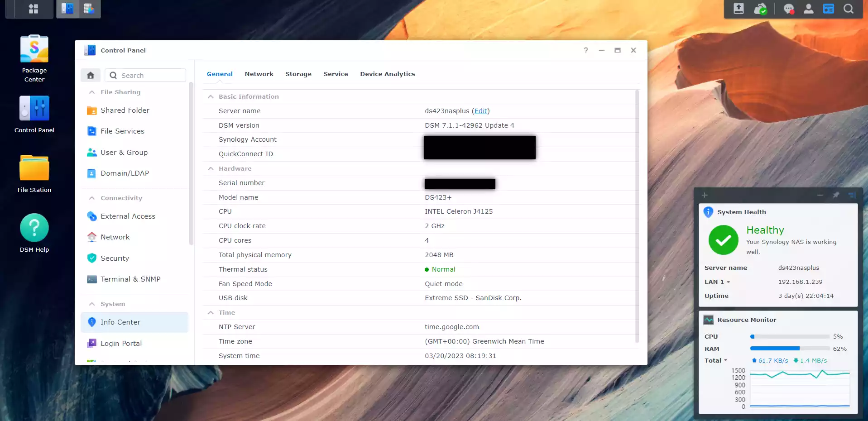Open File Station desktop icon
The height and width of the screenshot is (421, 868).
(x=34, y=174)
